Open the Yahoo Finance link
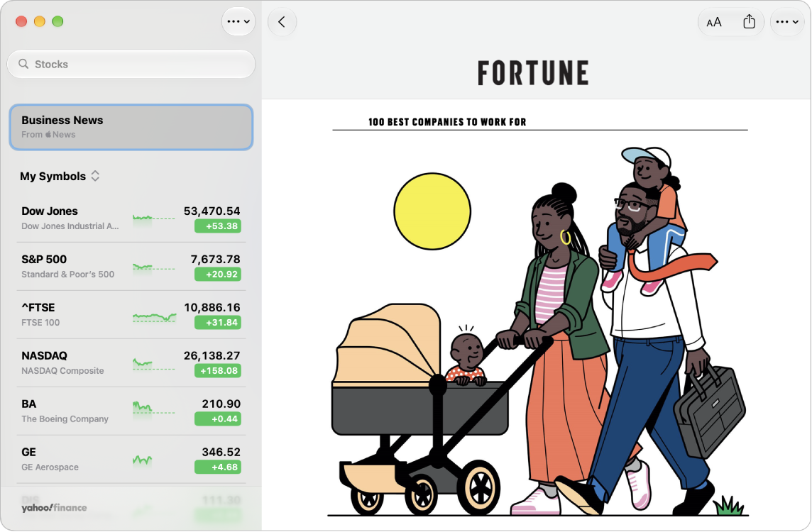812x532 pixels. point(54,508)
